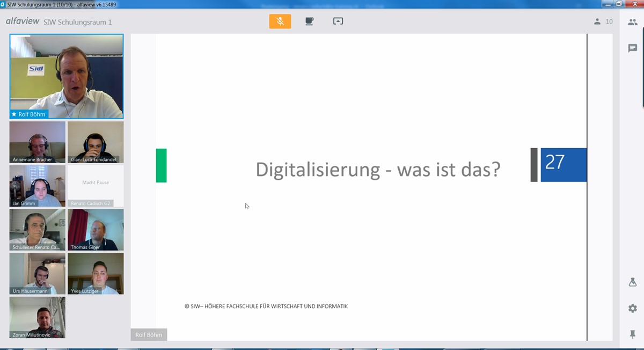Select the Zoran Miliutinovic video tile

click(37, 317)
